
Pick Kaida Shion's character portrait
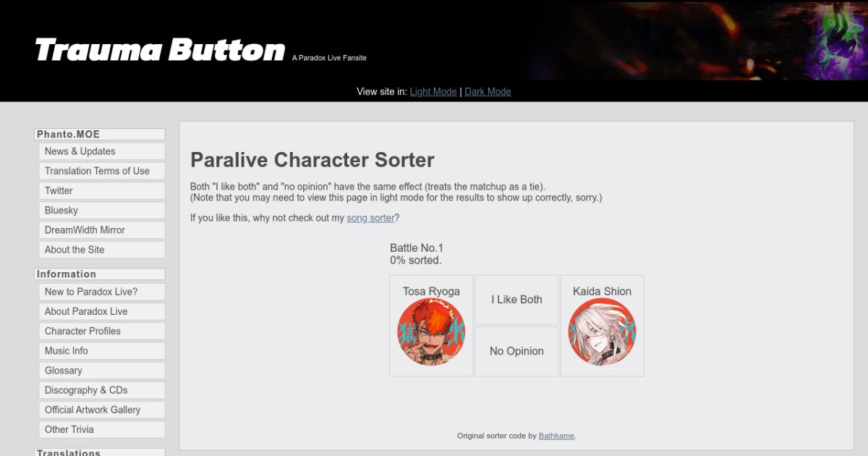coord(602,332)
